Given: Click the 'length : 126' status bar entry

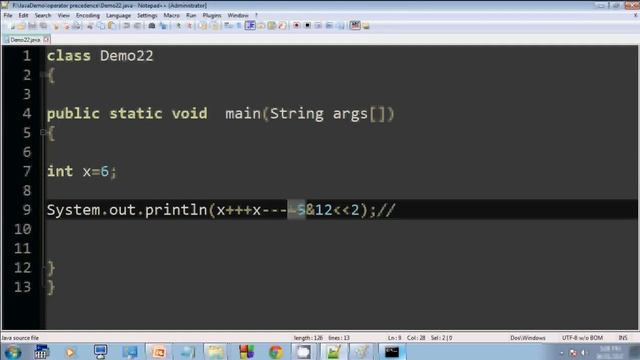Looking at the screenshot, I should pos(308,338).
